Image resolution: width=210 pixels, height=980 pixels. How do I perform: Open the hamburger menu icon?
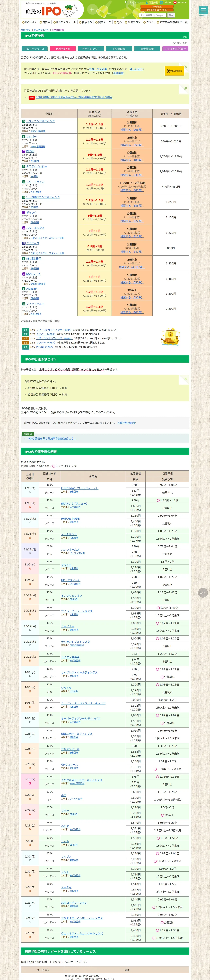[x=203, y=10]
